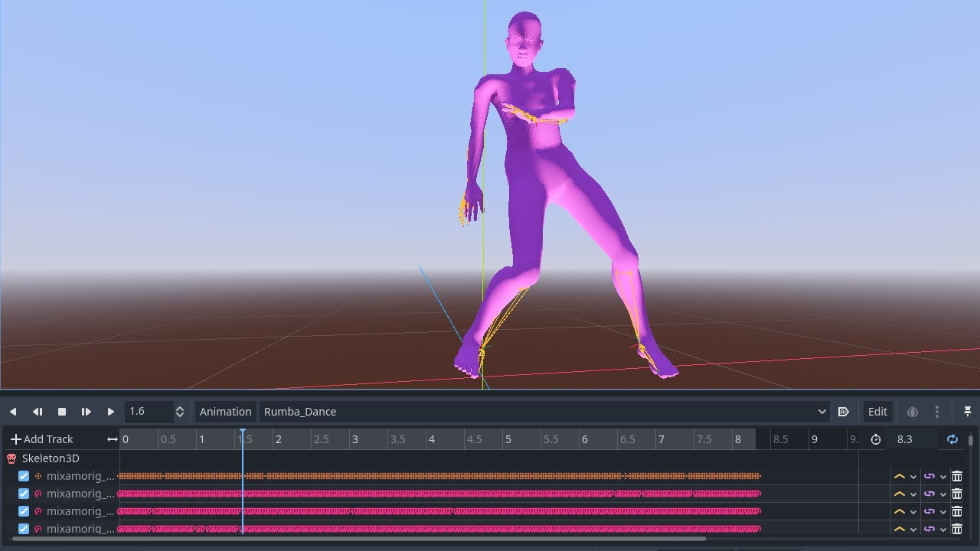
Task: Delete the first pink rotation track
Action: (957, 494)
